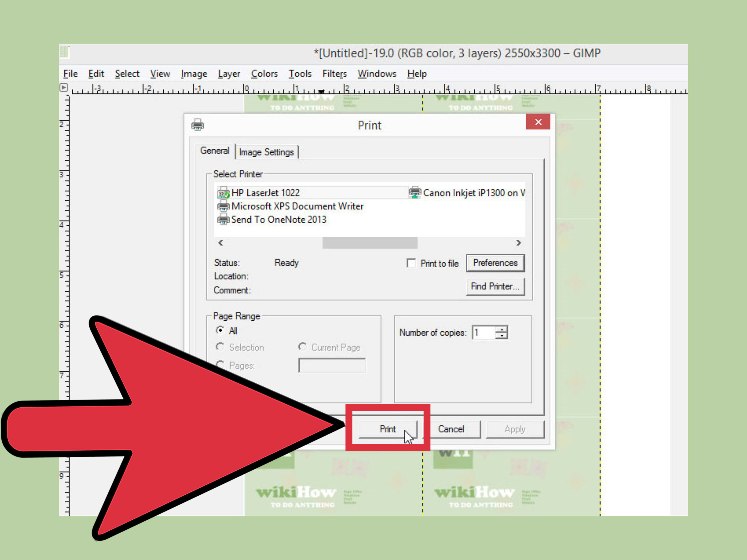Open Preferences for selected printer
The height and width of the screenshot is (560, 747).
pos(495,263)
